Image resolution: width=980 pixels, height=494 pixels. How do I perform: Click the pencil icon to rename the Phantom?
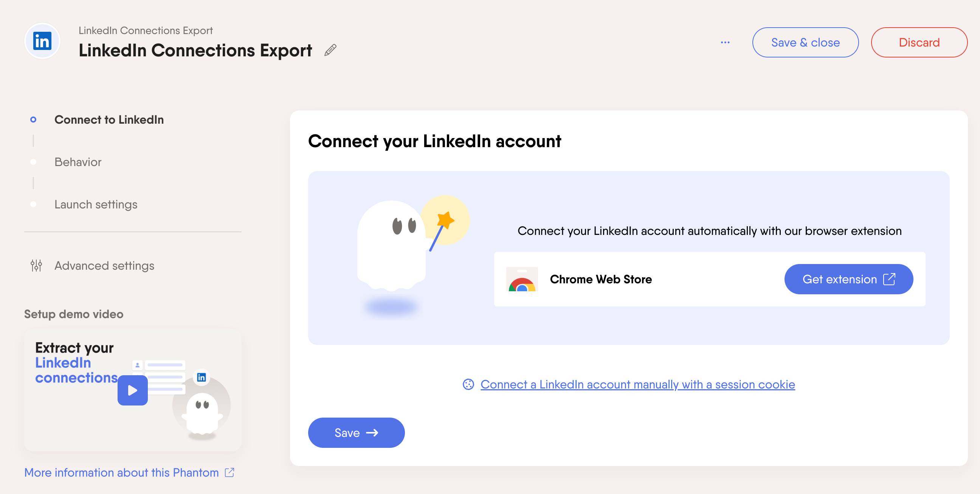(330, 50)
